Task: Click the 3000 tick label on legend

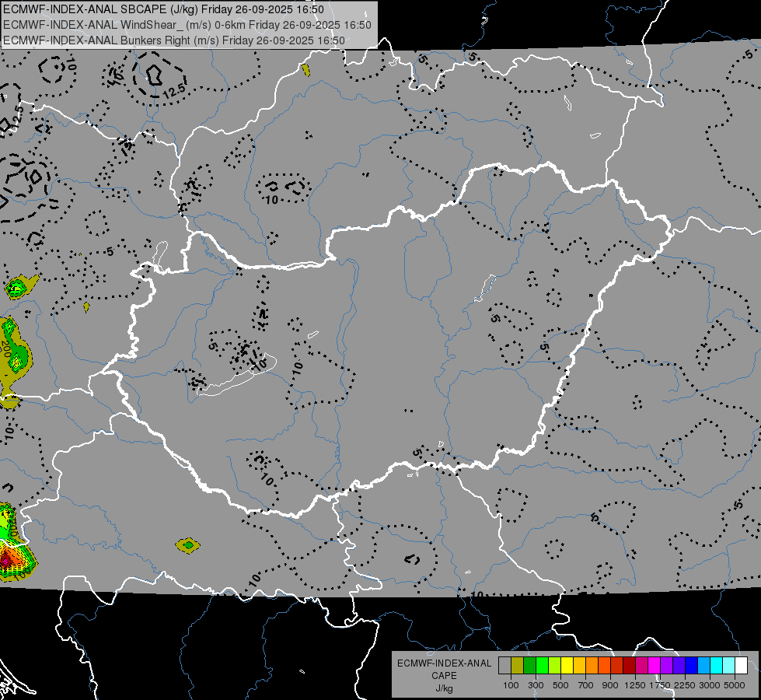Action: 710,685
